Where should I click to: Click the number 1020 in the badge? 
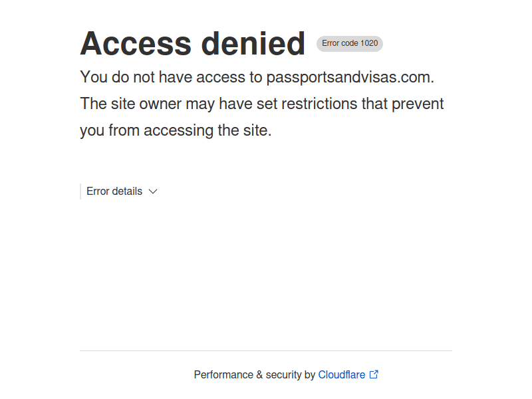click(x=369, y=44)
